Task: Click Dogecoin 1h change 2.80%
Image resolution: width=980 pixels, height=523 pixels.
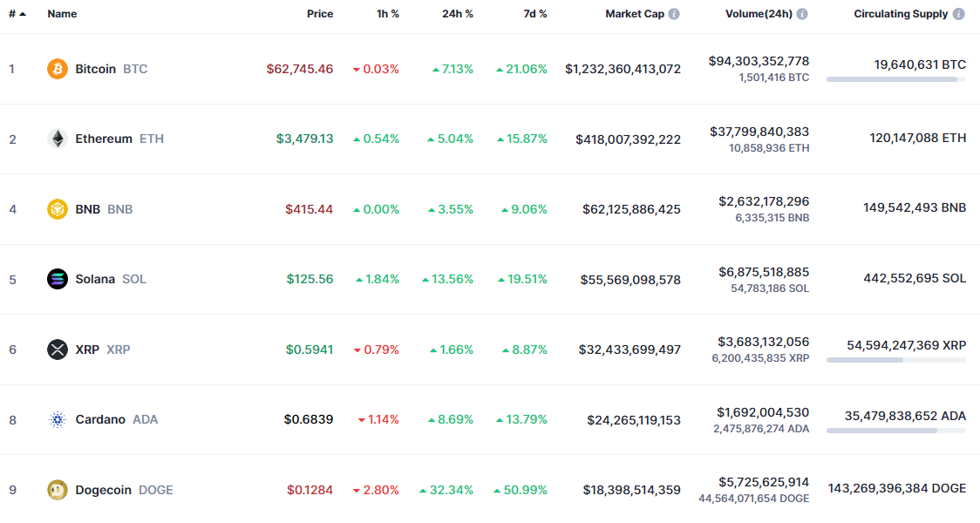Action: pos(376,490)
